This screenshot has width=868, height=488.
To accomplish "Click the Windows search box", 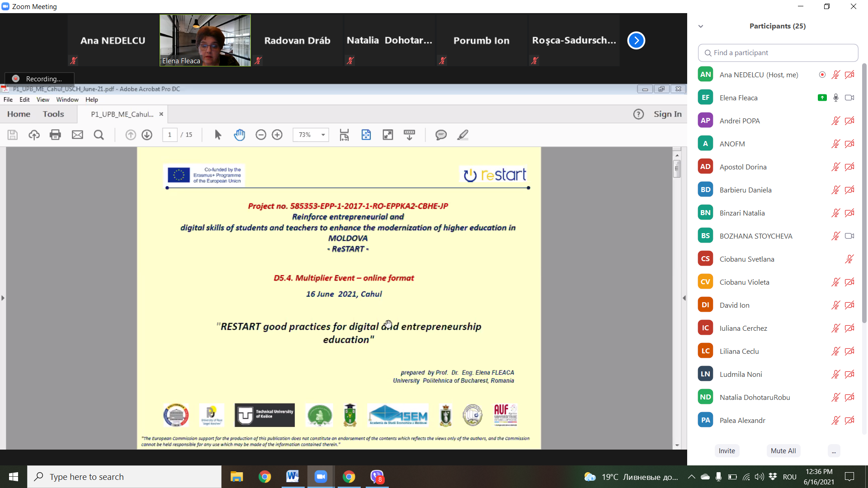I will click(x=124, y=477).
